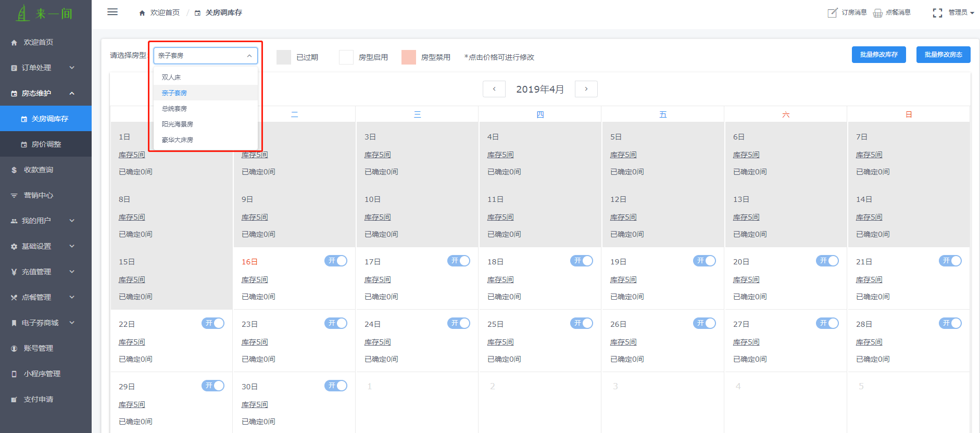The width and height of the screenshot is (980, 433).
Task: Go to next month arrow
Action: pos(586,89)
